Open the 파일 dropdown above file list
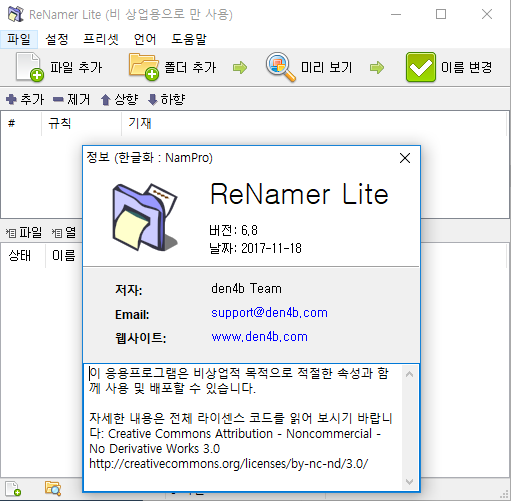This screenshot has width=511, height=501. (24, 232)
